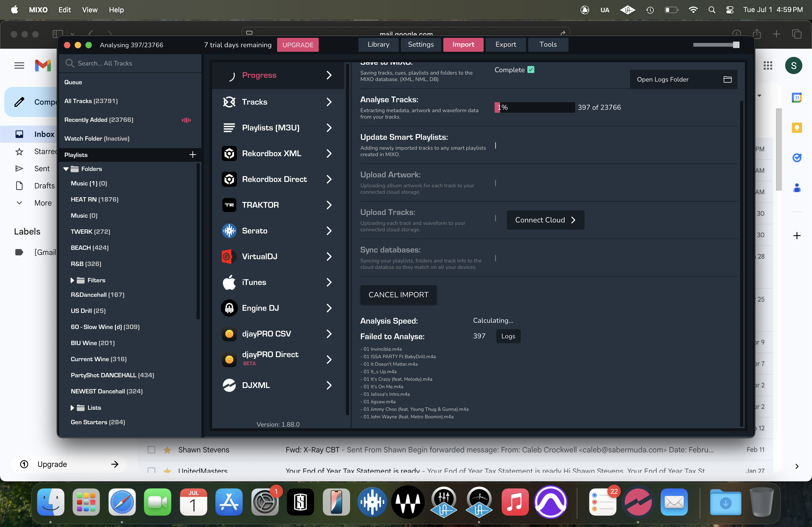The width and height of the screenshot is (812, 527).
Task: Click the djayPRO CSV icon
Action: coord(229,334)
